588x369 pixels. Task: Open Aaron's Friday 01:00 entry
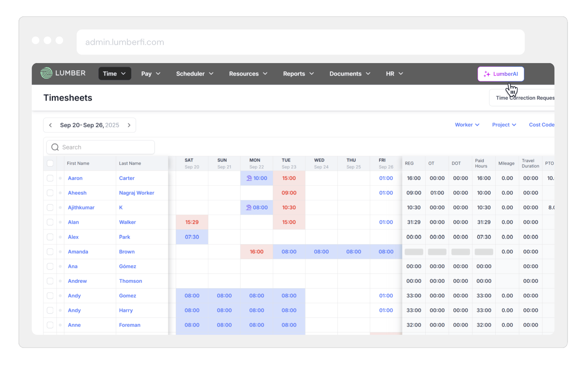[386, 178]
